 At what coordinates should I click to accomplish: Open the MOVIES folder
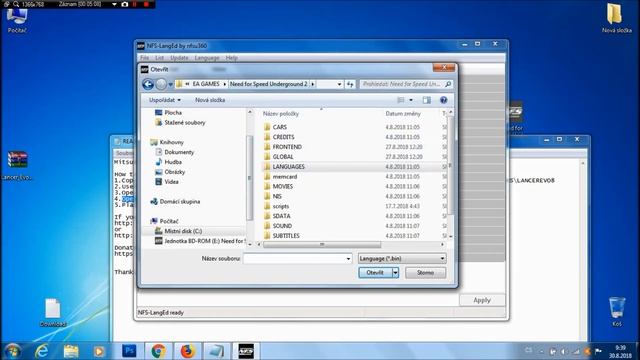tap(282, 186)
